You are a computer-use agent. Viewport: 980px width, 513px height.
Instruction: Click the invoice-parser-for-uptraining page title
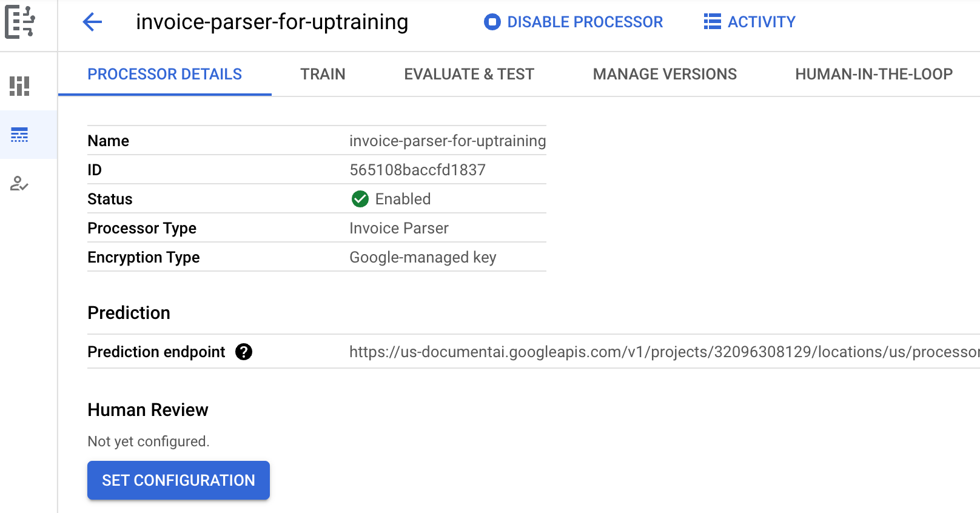(272, 22)
